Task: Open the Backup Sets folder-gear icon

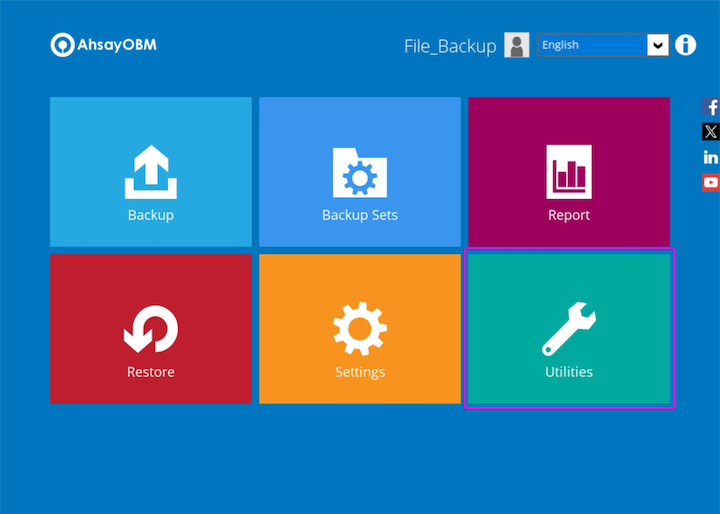Action: point(359,173)
